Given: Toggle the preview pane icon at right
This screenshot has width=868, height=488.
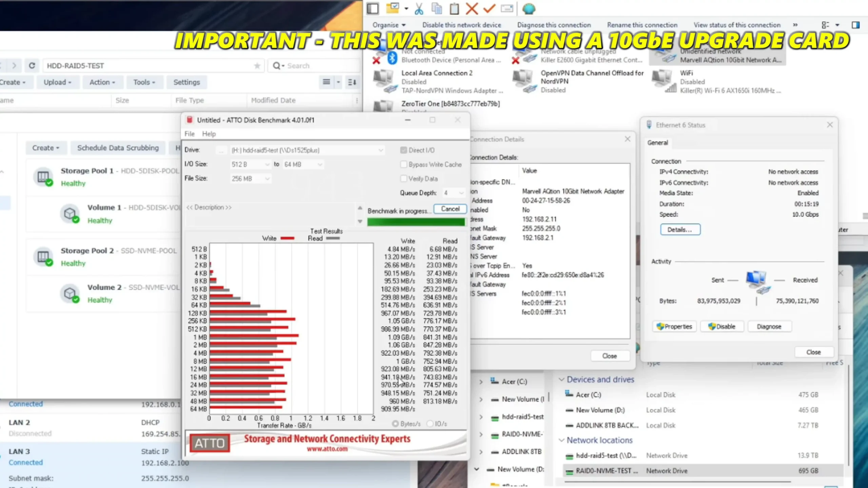Looking at the screenshot, I should coord(855,25).
